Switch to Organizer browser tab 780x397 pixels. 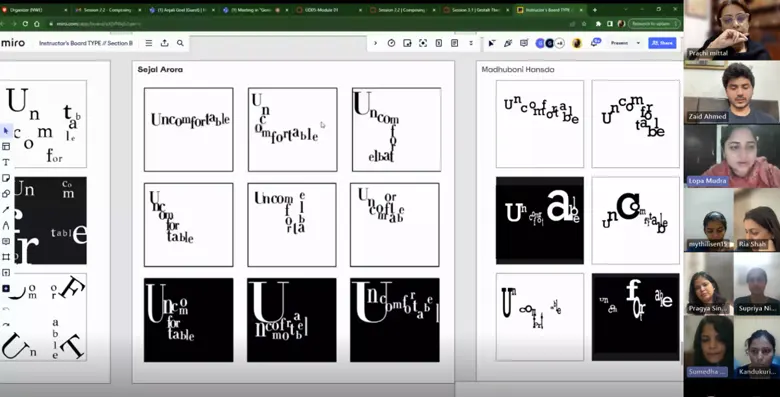pyautogui.click(x=35, y=10)
